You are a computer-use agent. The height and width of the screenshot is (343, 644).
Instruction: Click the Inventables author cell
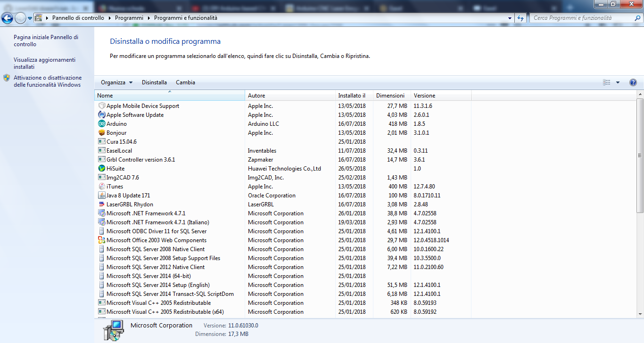coord(262,151)
